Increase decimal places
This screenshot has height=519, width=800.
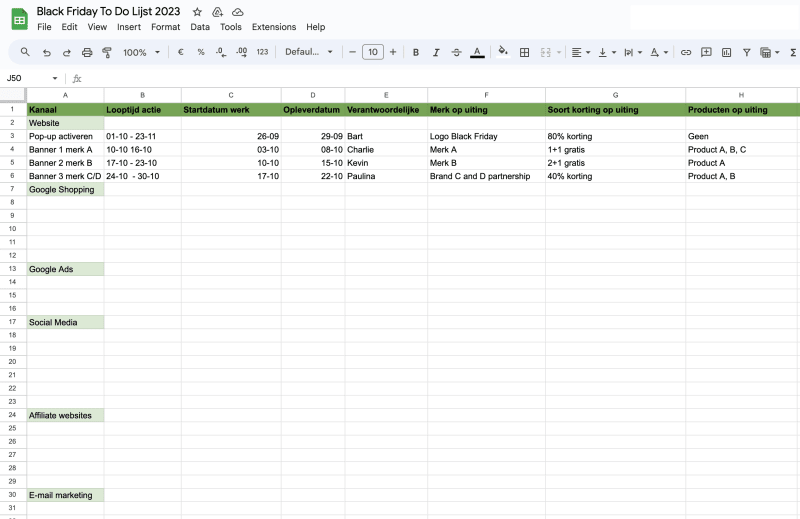[242, 52]
